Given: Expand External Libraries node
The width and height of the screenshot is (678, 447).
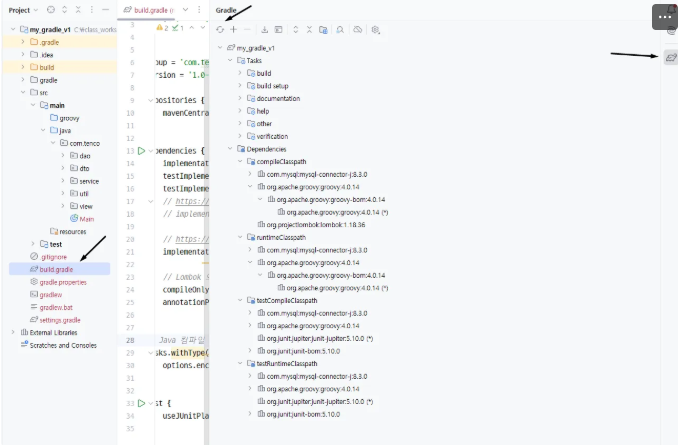Looking at the screenshot, I should (13, 332).
